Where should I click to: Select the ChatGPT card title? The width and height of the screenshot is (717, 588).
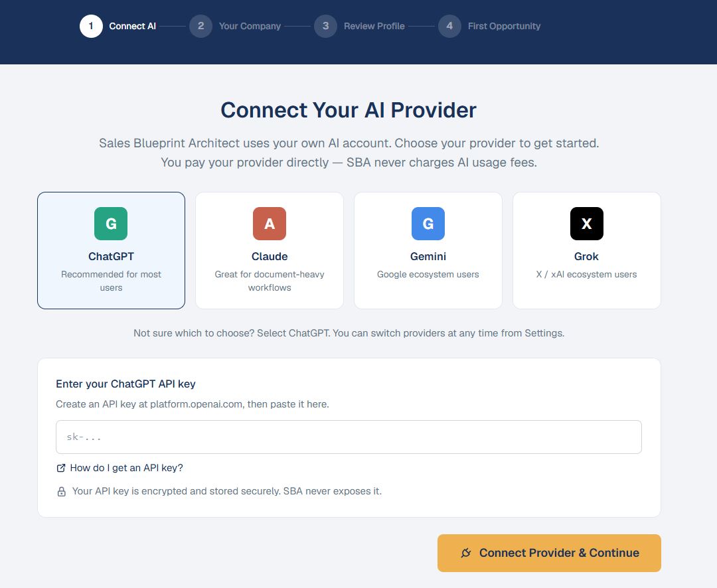(x=111, y=257)
